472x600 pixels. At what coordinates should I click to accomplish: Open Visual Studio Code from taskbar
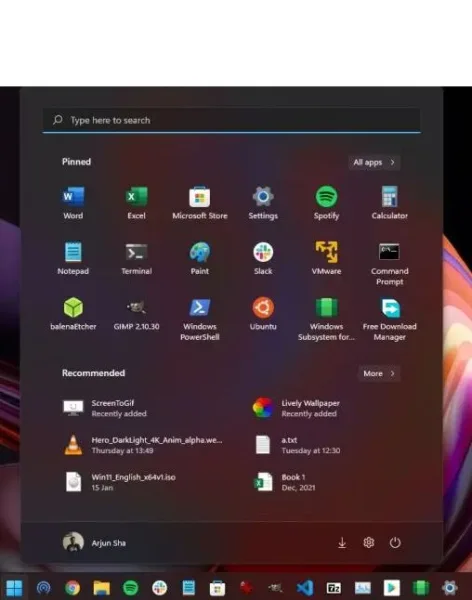(x=305, y=588)
